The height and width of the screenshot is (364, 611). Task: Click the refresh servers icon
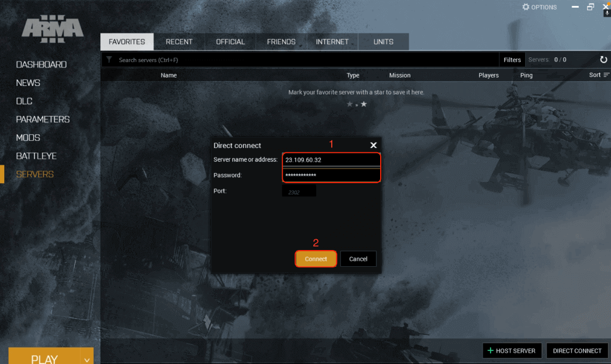(603, 60)
